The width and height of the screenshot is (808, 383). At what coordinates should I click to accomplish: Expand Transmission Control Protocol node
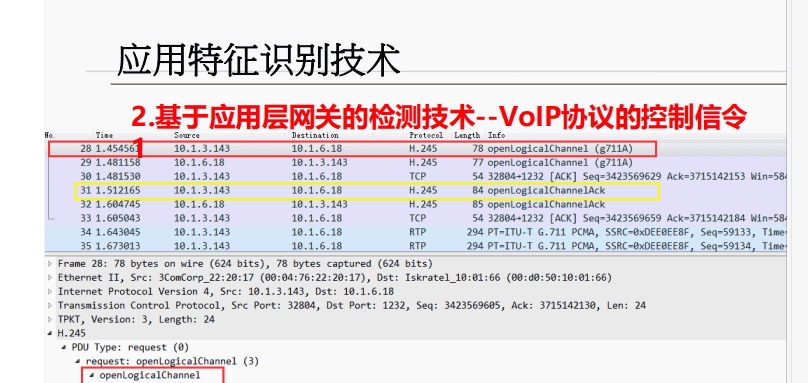point(50,306)
